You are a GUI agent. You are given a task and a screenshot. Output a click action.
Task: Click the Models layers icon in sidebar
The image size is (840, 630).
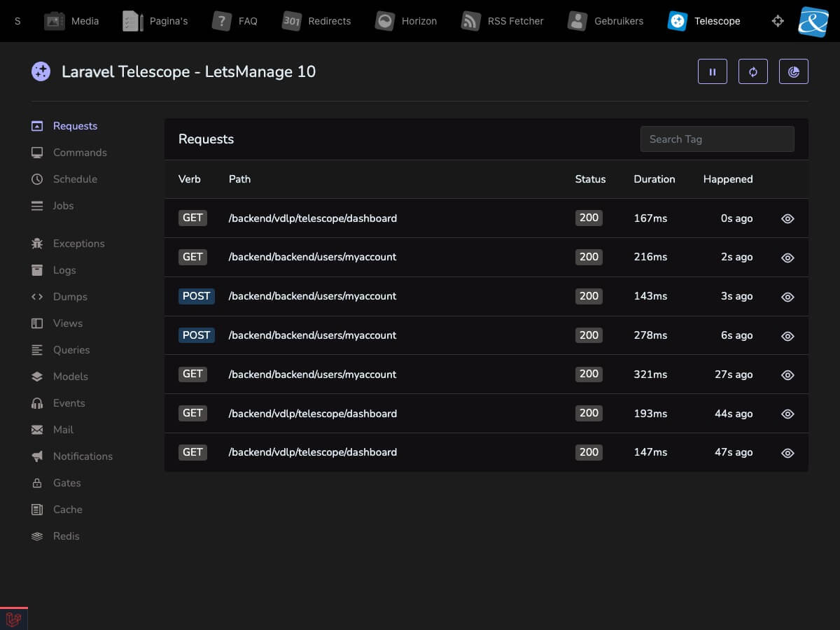click(37, 377)
